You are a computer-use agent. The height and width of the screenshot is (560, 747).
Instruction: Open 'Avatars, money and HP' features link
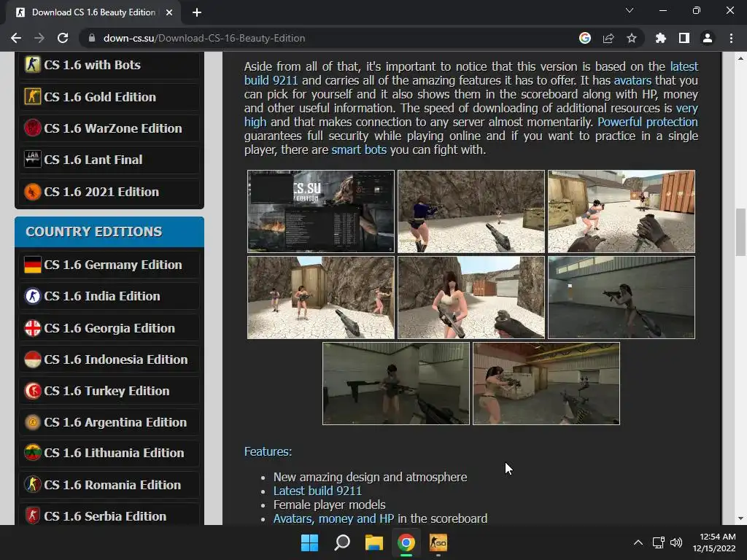(333, 518)
